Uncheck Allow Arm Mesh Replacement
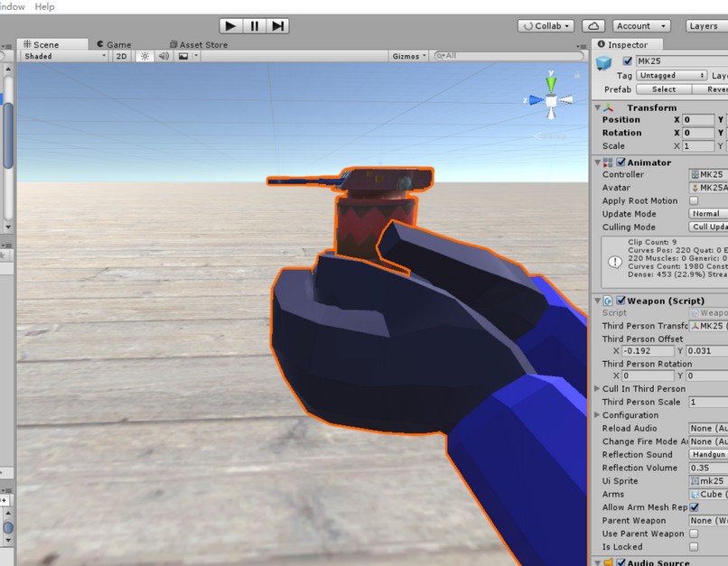Image resolution: width=728 pixels, height=566 pixels. (694, 507)
